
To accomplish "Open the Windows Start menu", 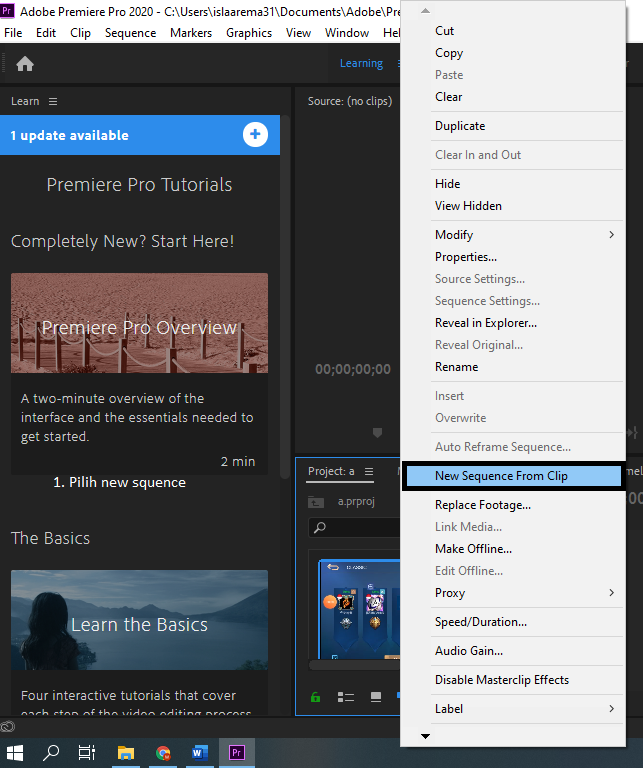I will [x=15, y=753].
